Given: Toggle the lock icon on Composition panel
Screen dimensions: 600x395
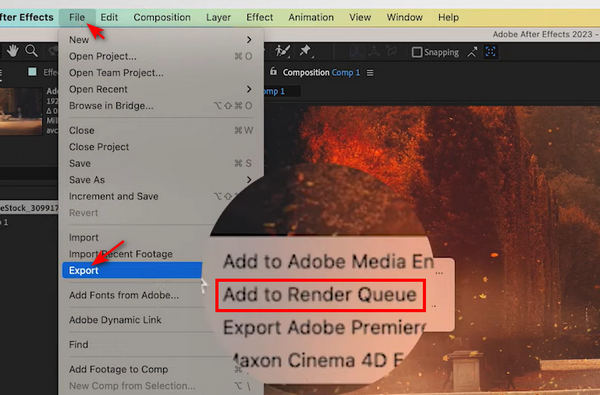Looking at the screenshot, I should 273,72.
